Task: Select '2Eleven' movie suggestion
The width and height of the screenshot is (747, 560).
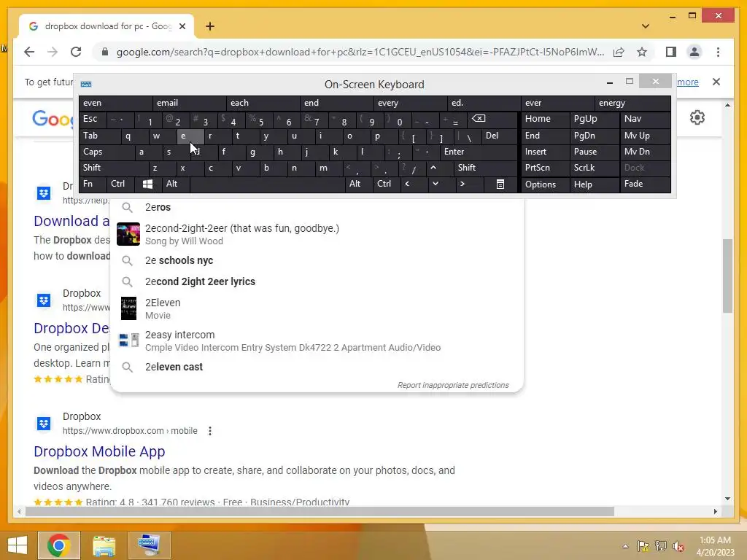Action: [317, 308]
